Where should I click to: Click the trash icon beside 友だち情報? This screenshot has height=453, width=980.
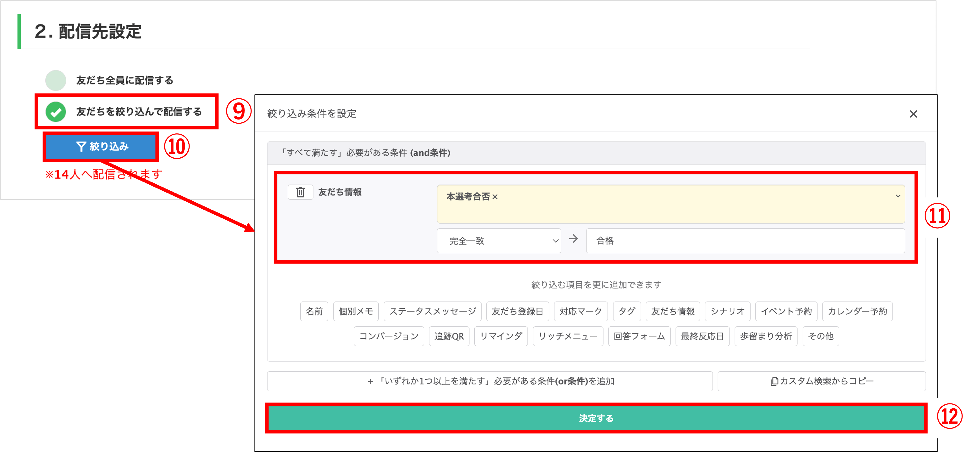point(300,192)
